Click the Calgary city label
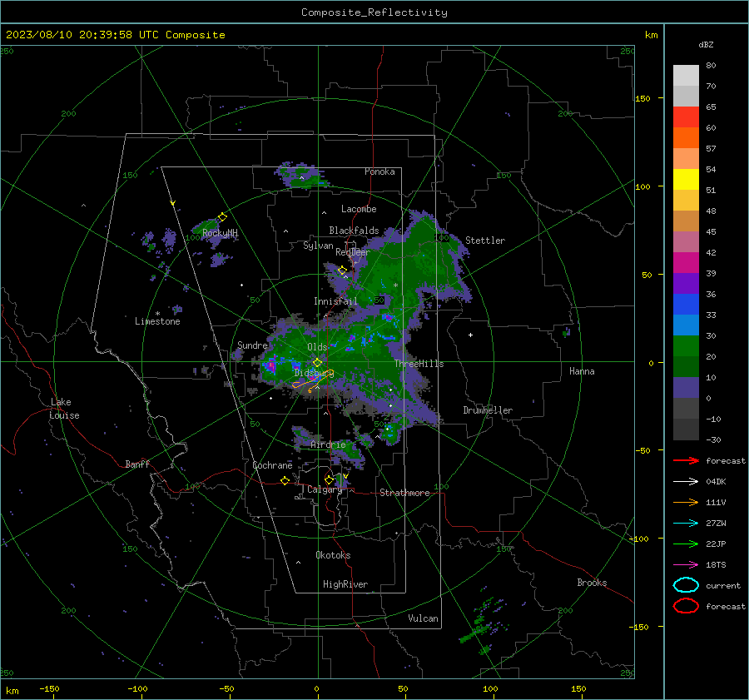Image resolution: width=749 pixels, height=700 pixels. click(325, 489)
